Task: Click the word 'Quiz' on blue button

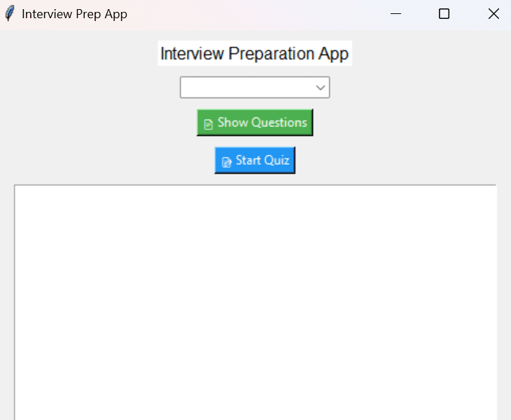Action: 276,160
